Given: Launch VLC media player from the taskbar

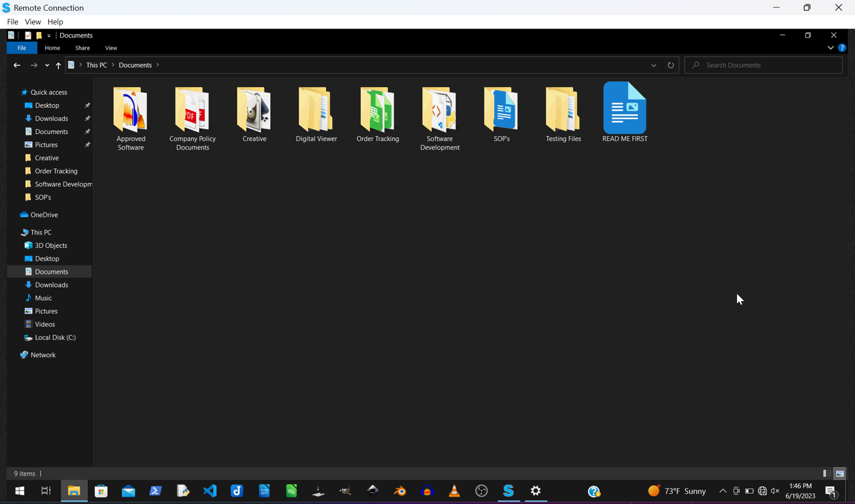Looking at the screenshot, I should [x=454, y=491].
